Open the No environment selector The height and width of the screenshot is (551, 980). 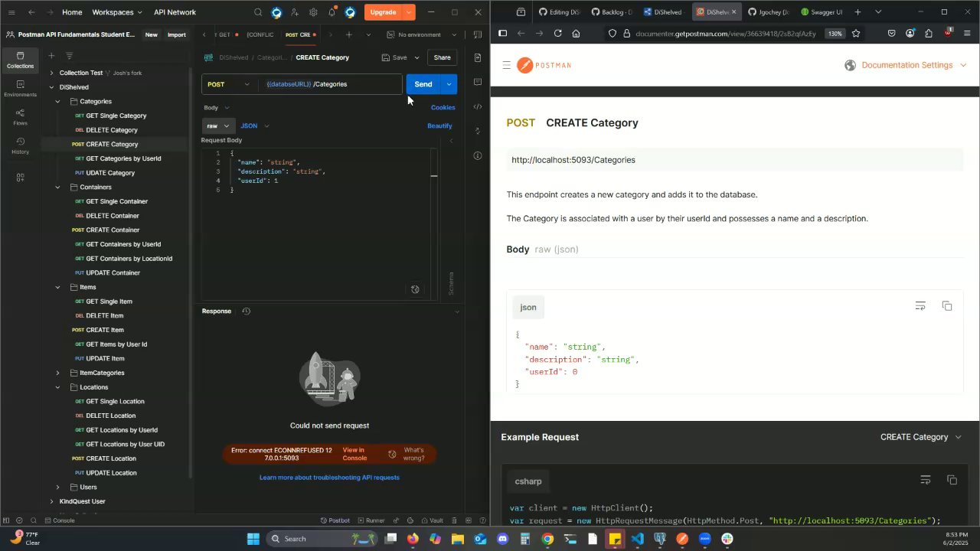(421, 34)
